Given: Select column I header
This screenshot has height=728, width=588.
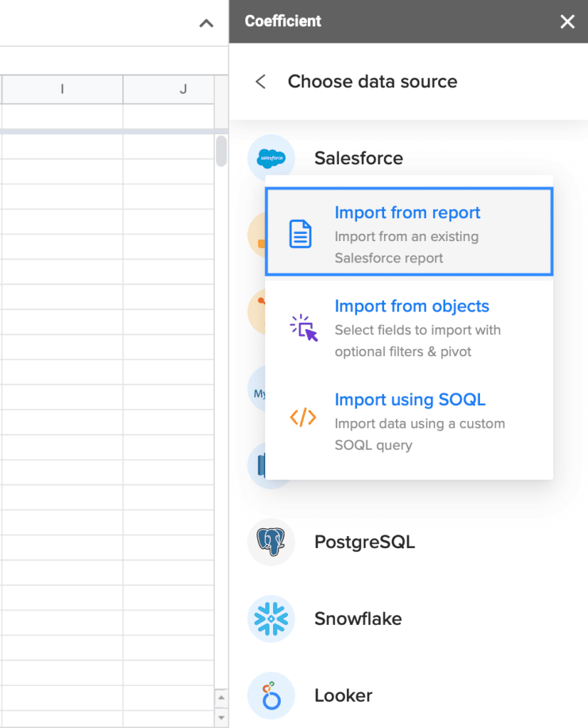Looking at the screenshot, I should pyautogui.click(x=63, y=89).
